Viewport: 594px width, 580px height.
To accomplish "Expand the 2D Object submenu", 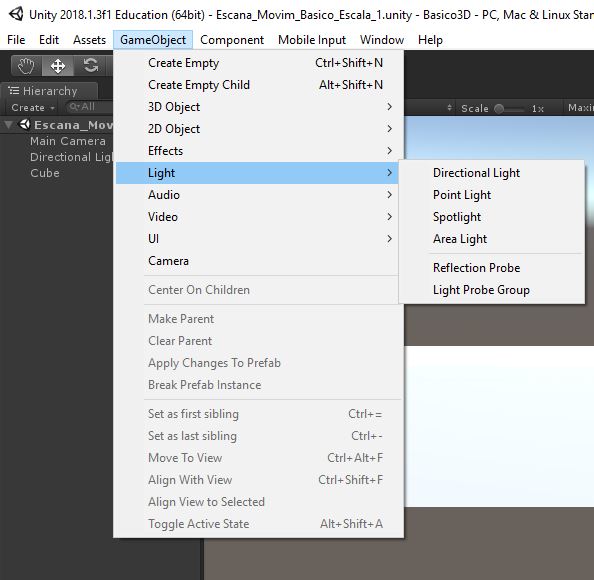I will [257, 129].
